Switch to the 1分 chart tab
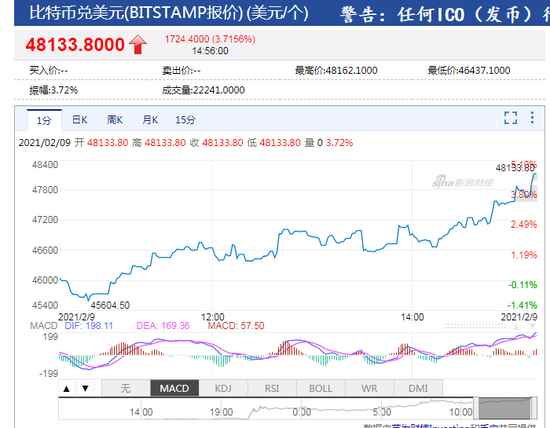 click(x=44, y=120)
